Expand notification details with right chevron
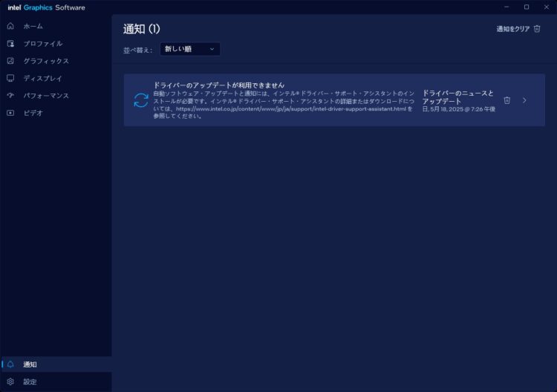557x392 pixels. [x=524, y=100]
